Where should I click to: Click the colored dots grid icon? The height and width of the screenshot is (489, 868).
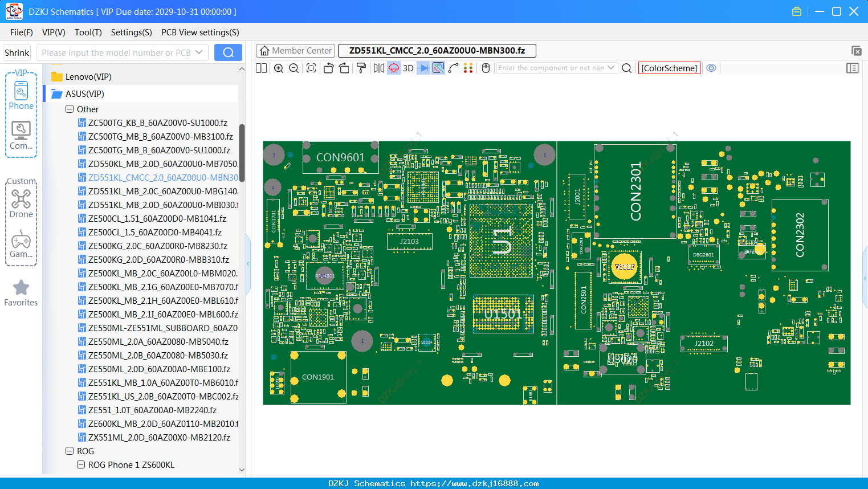point(468,68)
